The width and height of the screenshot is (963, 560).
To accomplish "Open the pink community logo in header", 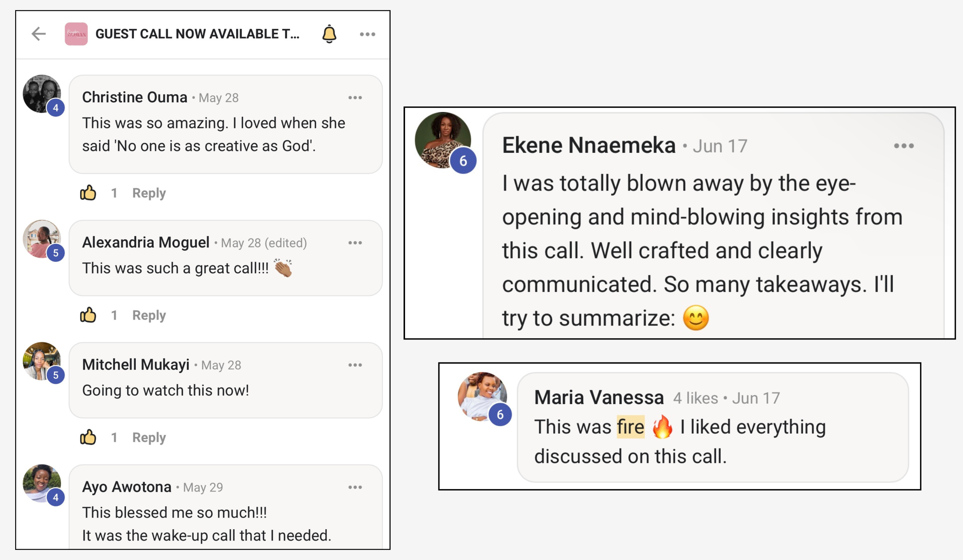I will [x=76, y=34].
